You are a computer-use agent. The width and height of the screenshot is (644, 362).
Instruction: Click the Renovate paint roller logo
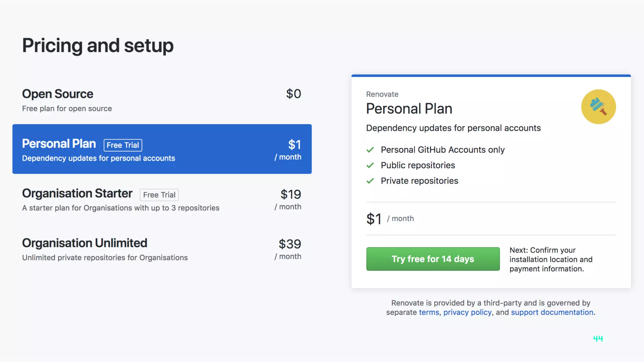click(x=598, y=107)
